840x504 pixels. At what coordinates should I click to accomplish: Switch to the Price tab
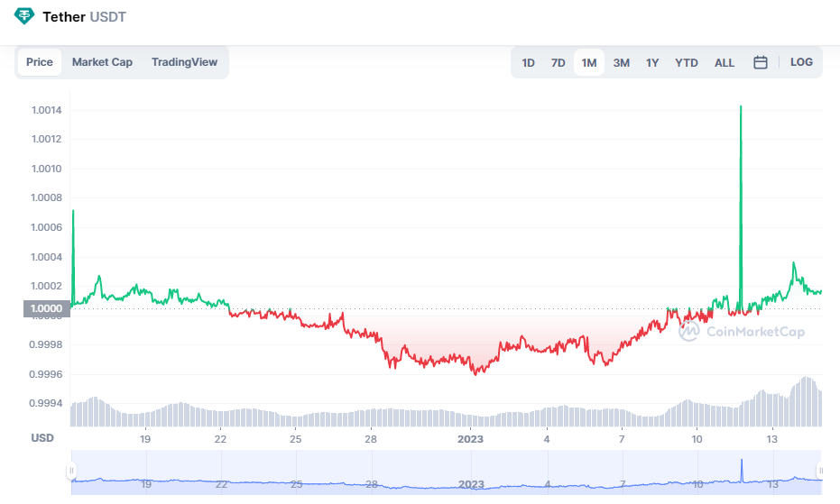tap(40, 62)
